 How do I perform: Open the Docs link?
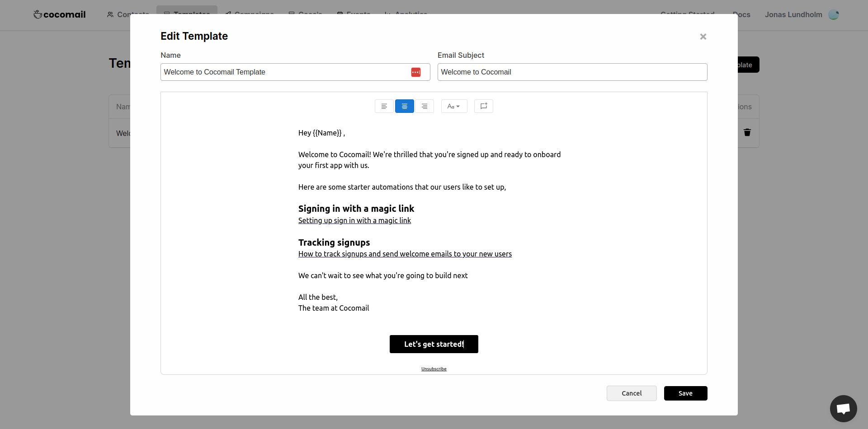pyautogui.click(x=742, y=14)
